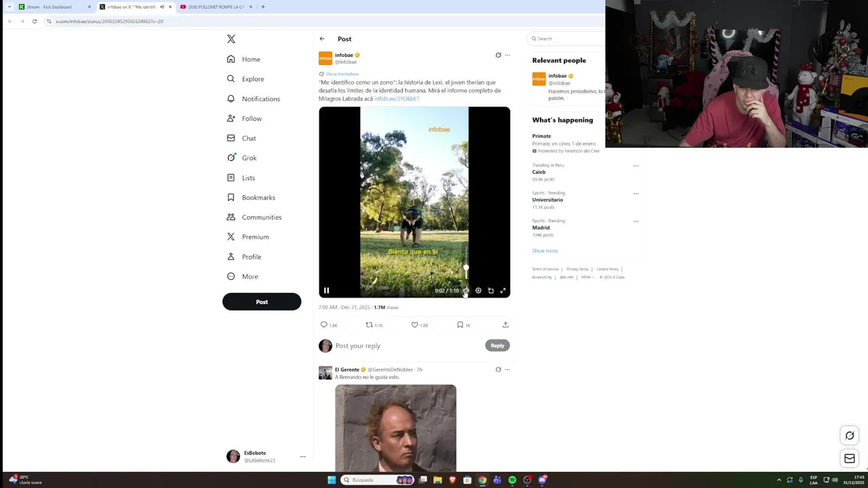This screenshot has height=488, width=868.
Task: Click the Profile icon in sidebar
Action: click(231, 257)
